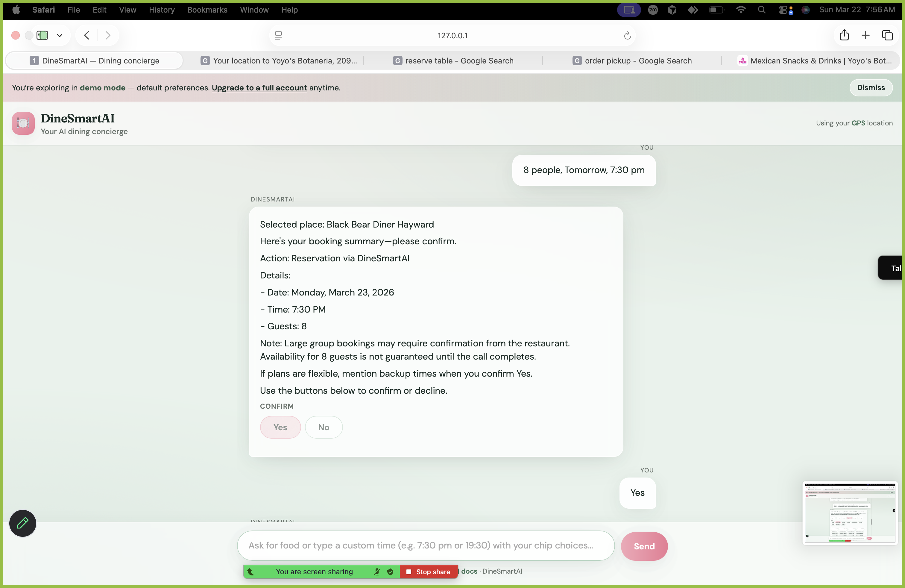Show the tab overview icon
Screen dimensions: 905x588
pos(887,35)
